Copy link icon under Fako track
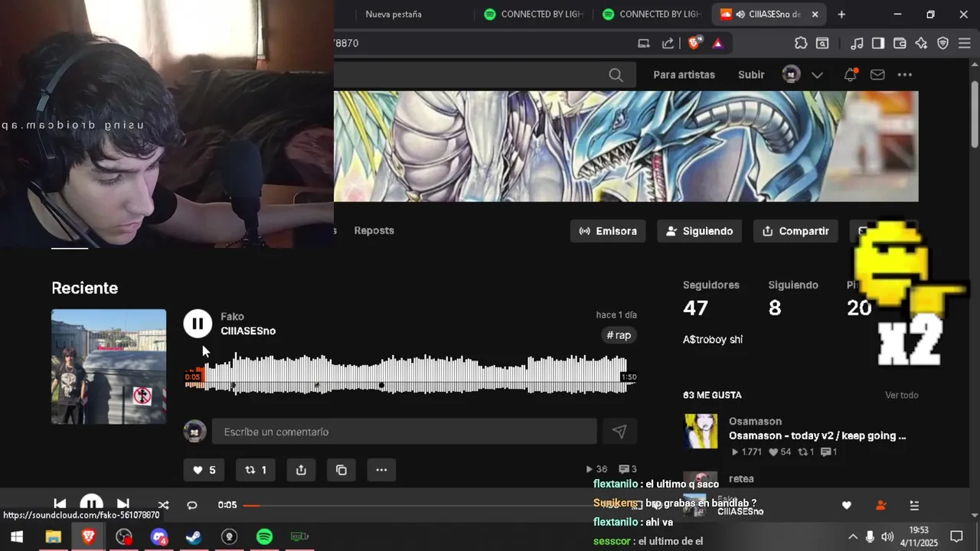The width and height of the screenshot is (980, 551). pos(341,470)
